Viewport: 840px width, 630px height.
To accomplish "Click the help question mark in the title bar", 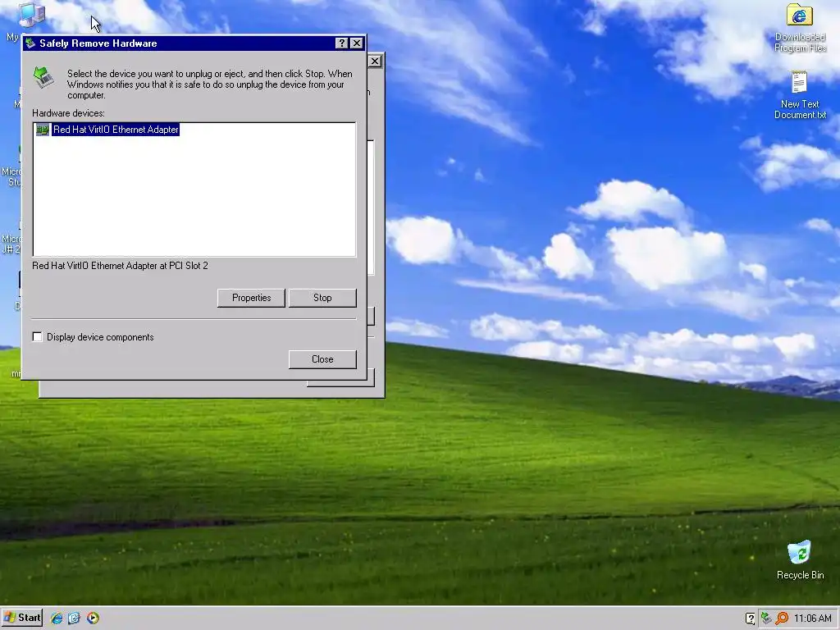I will [x=341, y=43].
